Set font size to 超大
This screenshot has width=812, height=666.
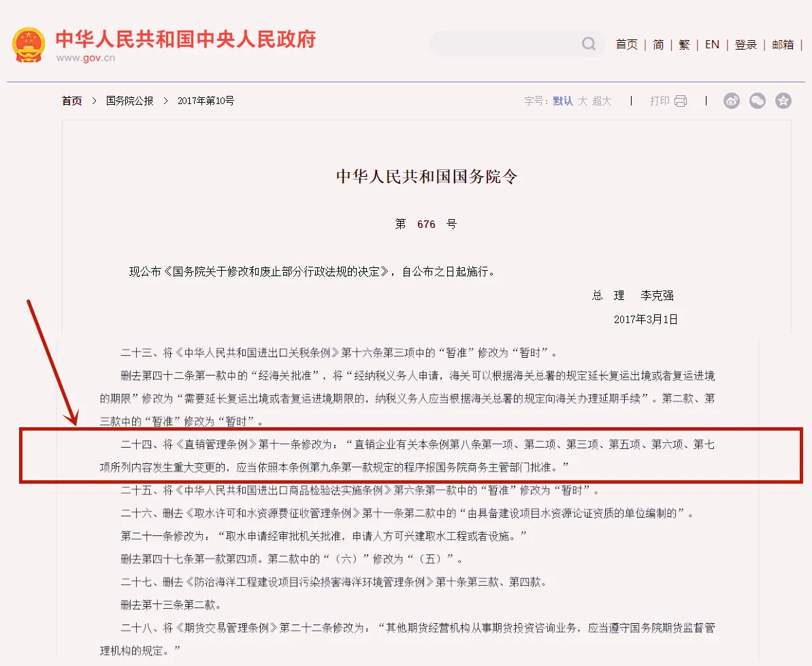(602, 101)
